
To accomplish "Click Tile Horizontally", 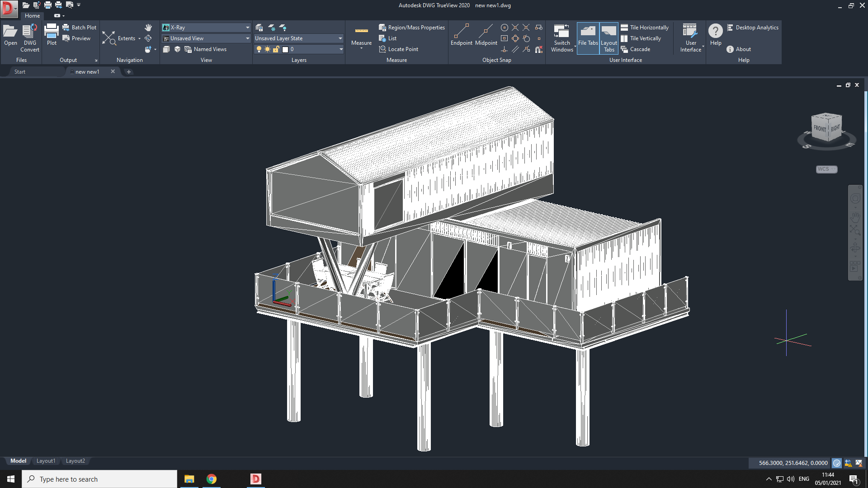I will pos(645,28).
